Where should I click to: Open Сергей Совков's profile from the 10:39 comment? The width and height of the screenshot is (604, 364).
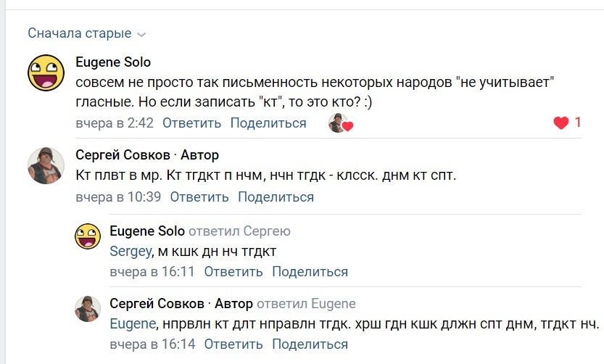point(119,155)
